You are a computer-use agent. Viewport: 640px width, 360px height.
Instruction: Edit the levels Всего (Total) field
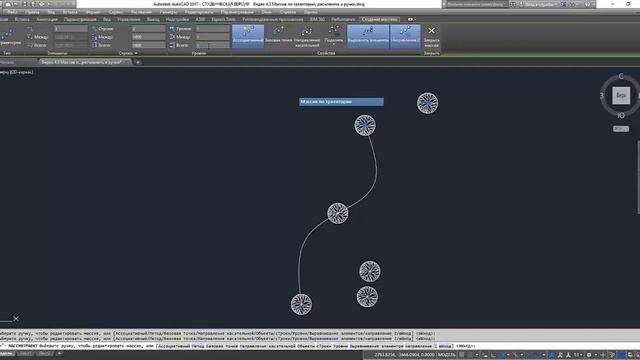pyautogui.click(x=213, y=45)
